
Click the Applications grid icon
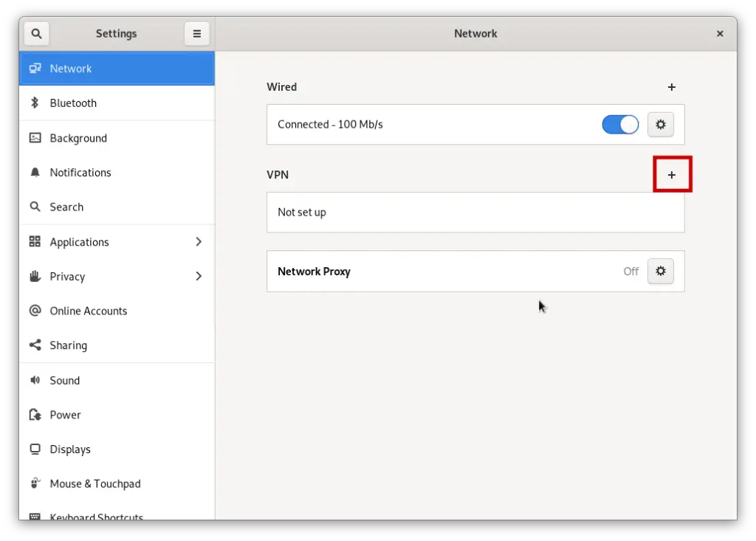pos(35,241)
